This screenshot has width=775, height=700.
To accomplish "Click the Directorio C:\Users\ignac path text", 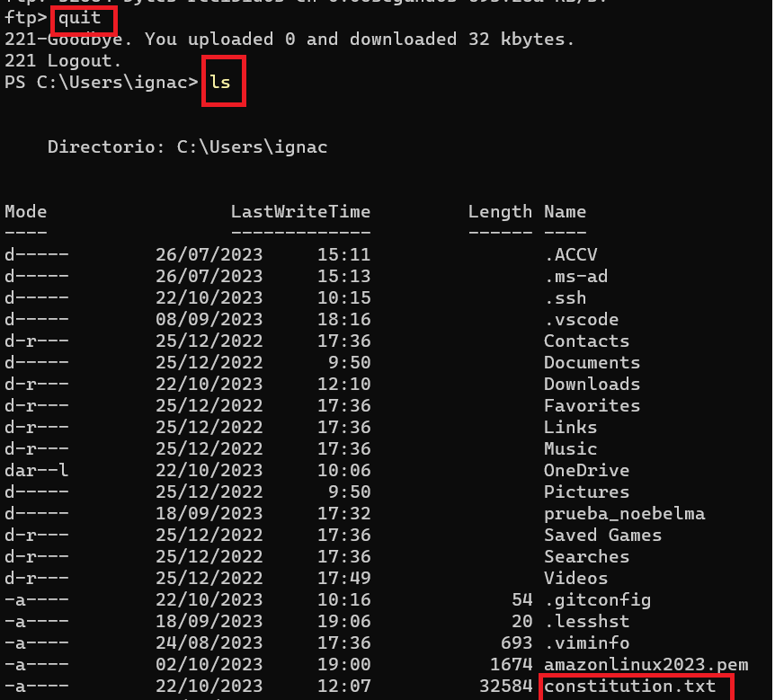I will [187, 147].
